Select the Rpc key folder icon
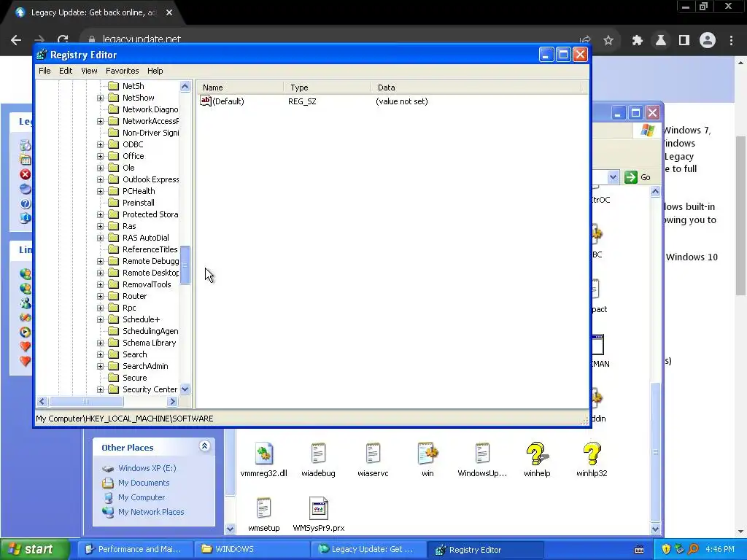This screenshot has width=747, height=560. coord(113,308)
